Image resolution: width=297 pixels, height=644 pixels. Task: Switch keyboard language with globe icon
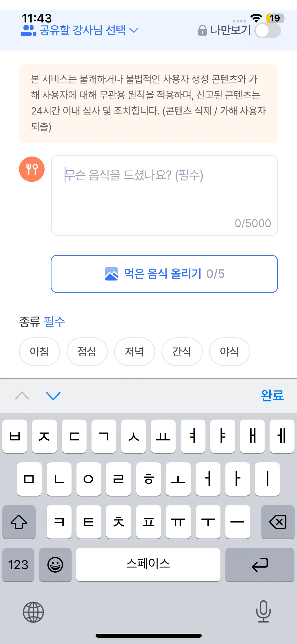point(33,612)
